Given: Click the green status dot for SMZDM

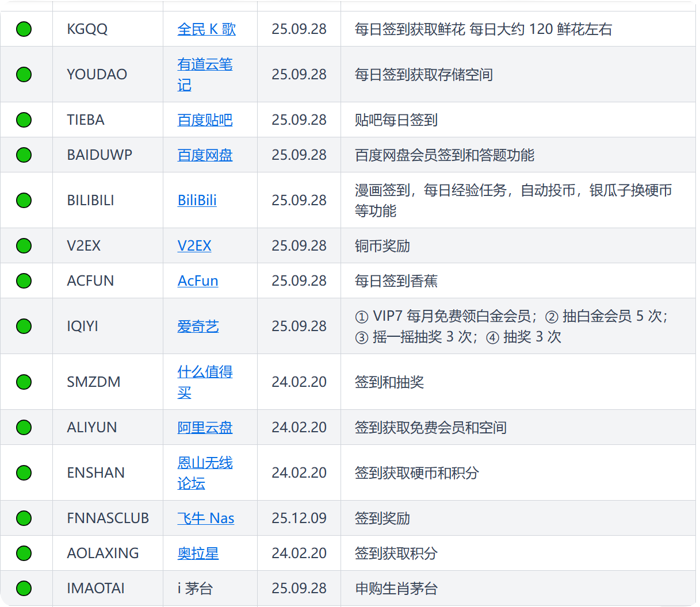Looking at the screenshot, I should (24, 382).
